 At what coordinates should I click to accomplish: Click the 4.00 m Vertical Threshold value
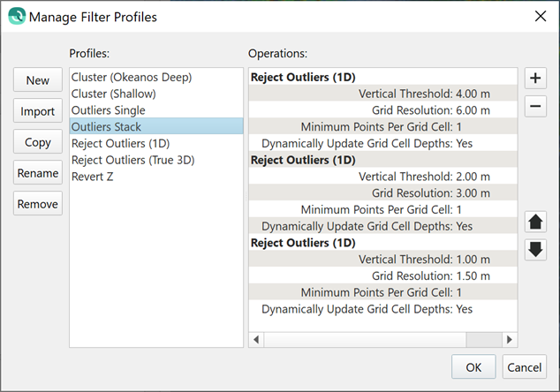(x=473, y=94)
